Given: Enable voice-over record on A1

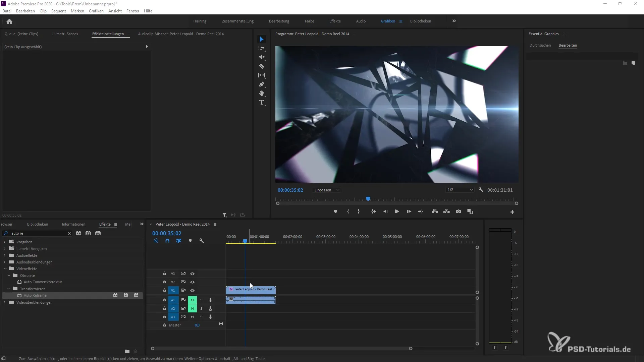Looking at the screenshot, I should coord(210,300).
